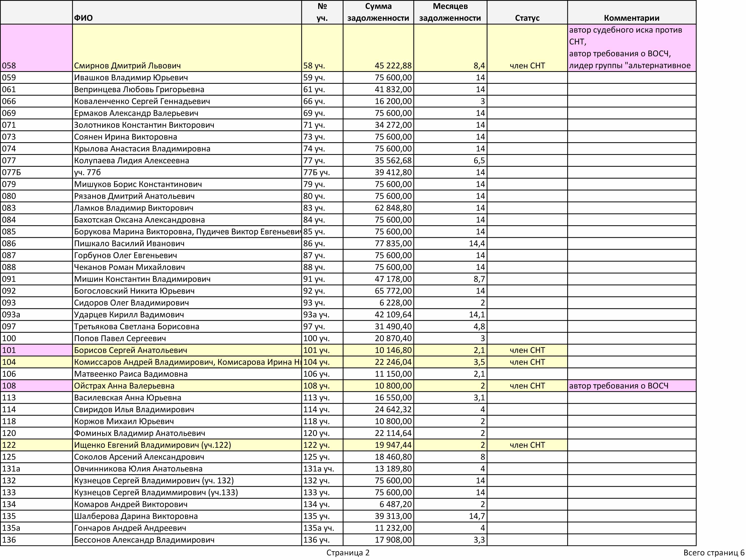Click amount 31 490,40
Image resolution: width=746 pixels, height=560 pixels.
(393, 326)
